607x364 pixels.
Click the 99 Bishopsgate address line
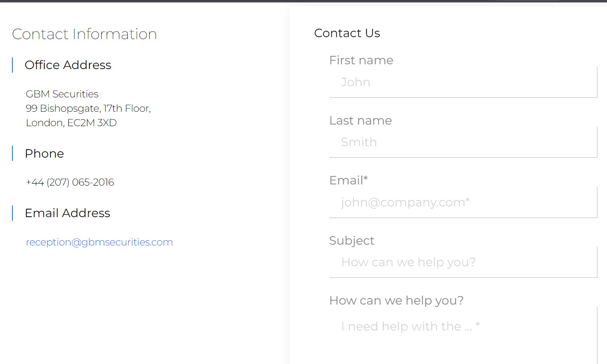(88, 109)
